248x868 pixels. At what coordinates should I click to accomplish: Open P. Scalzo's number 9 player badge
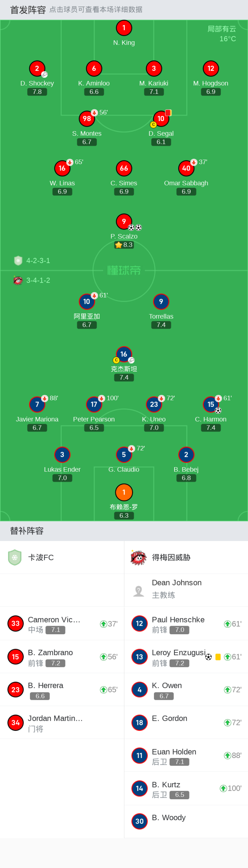[x=124, y=221]
